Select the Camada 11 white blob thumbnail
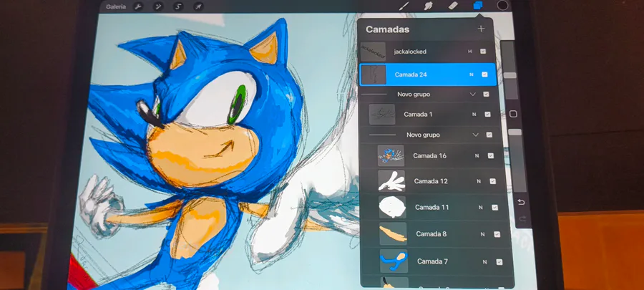Image resolution: width=644 pixels, height=290 pixels. pyautogui.click(x=393, y=208)
